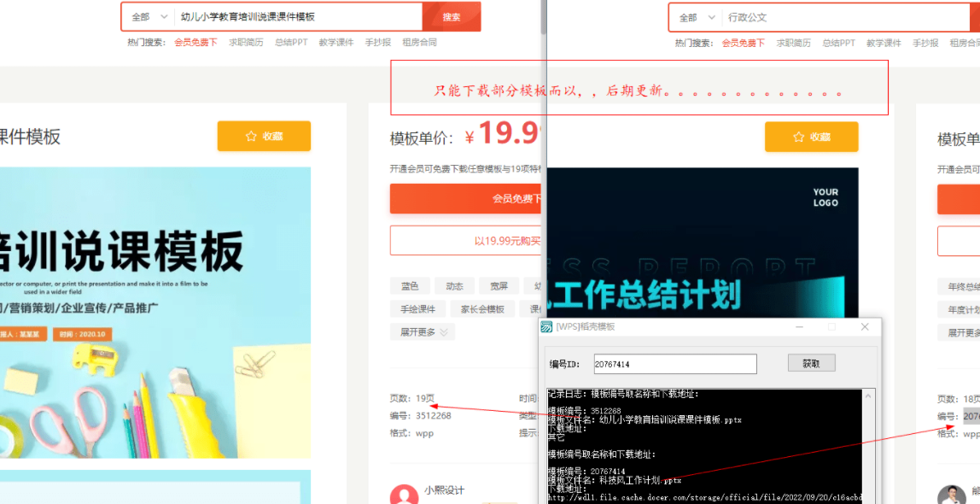Click the 编号: 3512268 text on the page
The image size is (980, 504).
pyautogui.click(x=421, y=415)
